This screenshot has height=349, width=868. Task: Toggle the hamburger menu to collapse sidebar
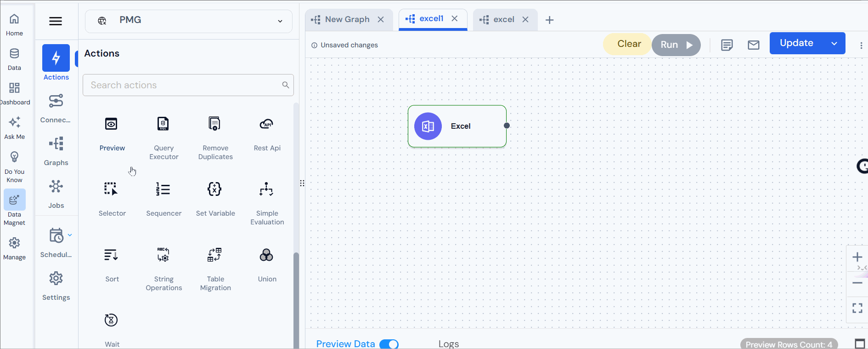[56, 21]
